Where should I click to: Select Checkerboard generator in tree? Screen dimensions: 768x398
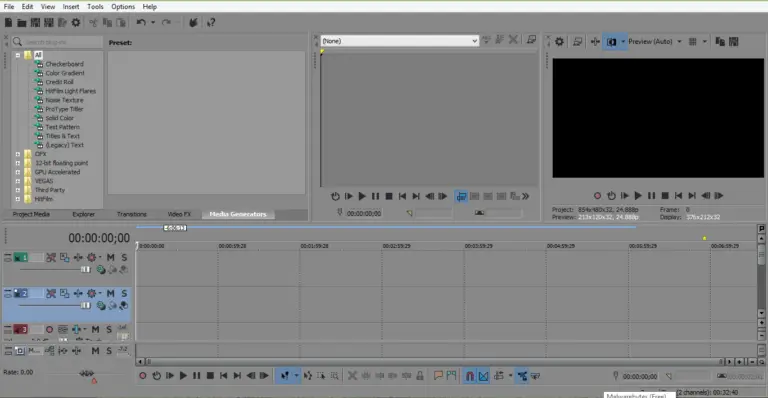tap(64, 64)
